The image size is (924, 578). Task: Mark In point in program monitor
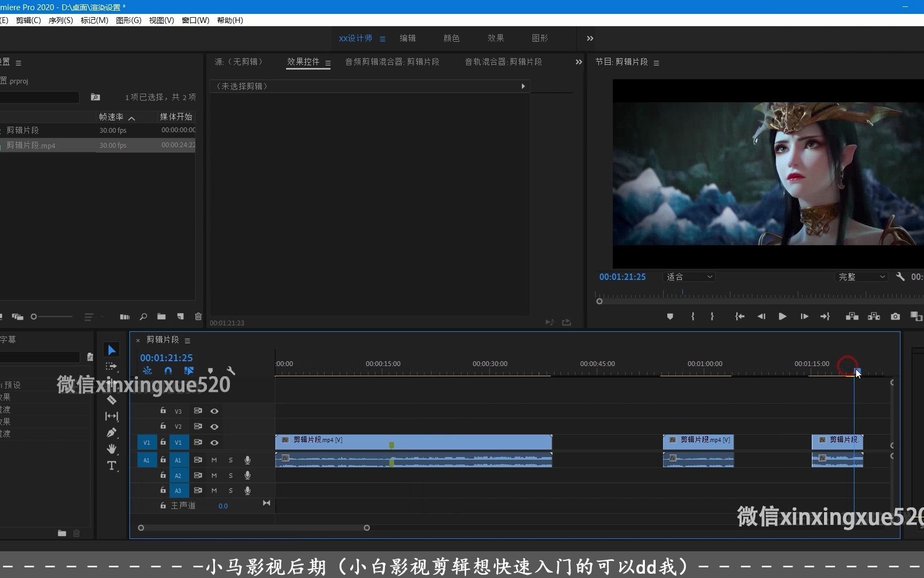(692, 316)
